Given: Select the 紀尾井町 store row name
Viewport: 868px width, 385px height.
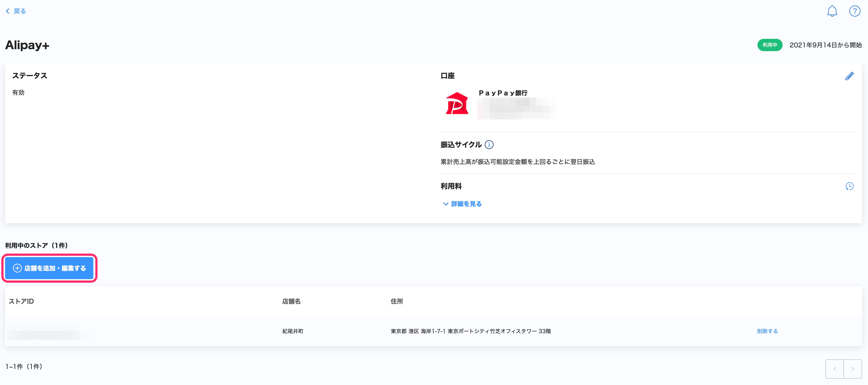Looking at the screenshot, I should point(293,331).
